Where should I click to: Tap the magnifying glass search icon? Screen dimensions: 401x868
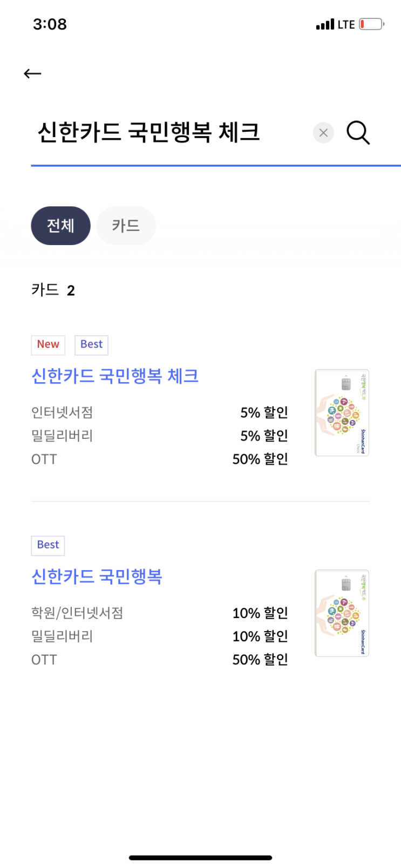tap(358, 133)
